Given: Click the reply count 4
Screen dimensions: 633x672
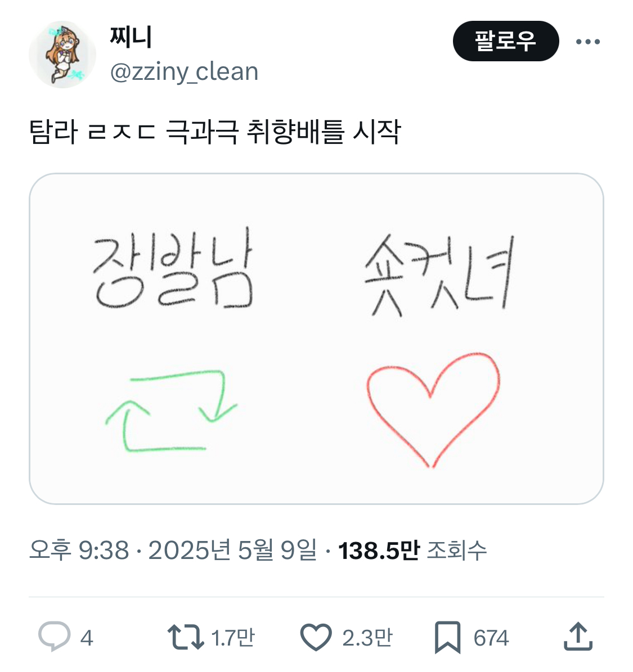Looking at the screenshot, I should [x=86, y=638].
